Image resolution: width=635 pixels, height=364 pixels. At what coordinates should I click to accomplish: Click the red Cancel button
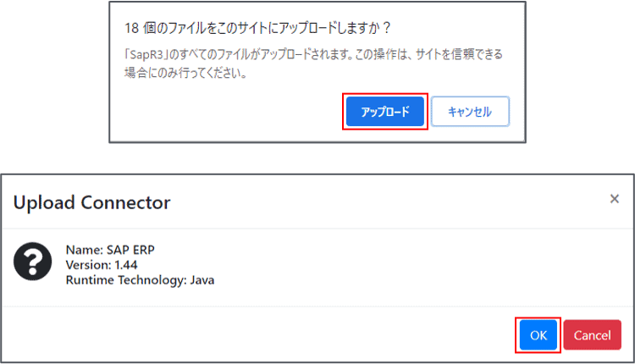click(592, 335)
